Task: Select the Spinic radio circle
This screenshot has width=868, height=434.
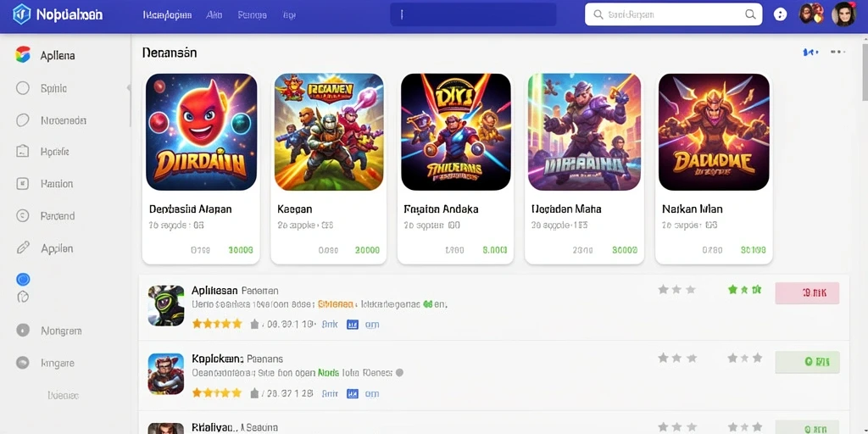Action: click(x=23, y=88)
